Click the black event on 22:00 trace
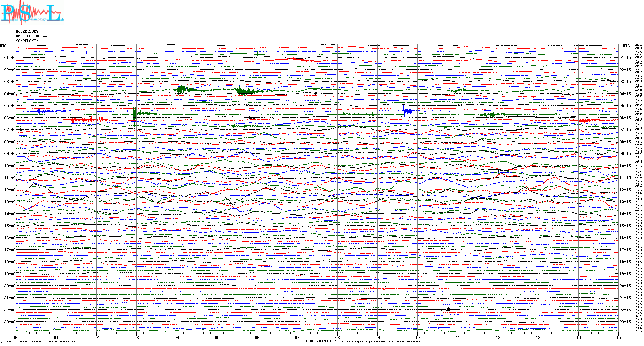644x346 pixels. 448,309
